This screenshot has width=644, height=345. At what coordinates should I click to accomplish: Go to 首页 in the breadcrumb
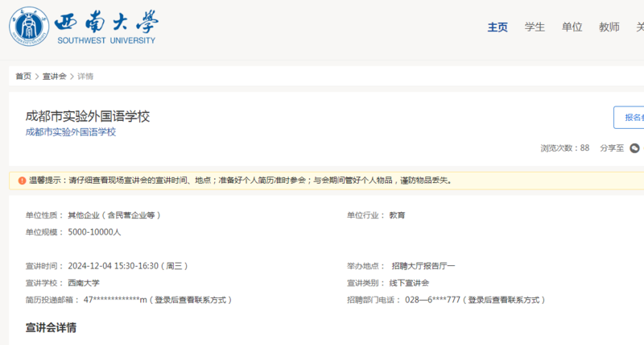coord(23,76)
